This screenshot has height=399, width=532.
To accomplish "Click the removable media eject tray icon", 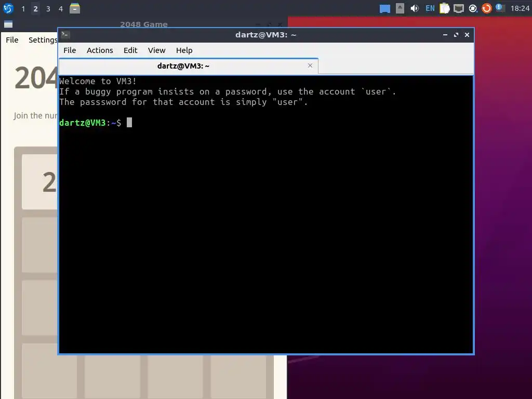I will (x=400, y=8).
